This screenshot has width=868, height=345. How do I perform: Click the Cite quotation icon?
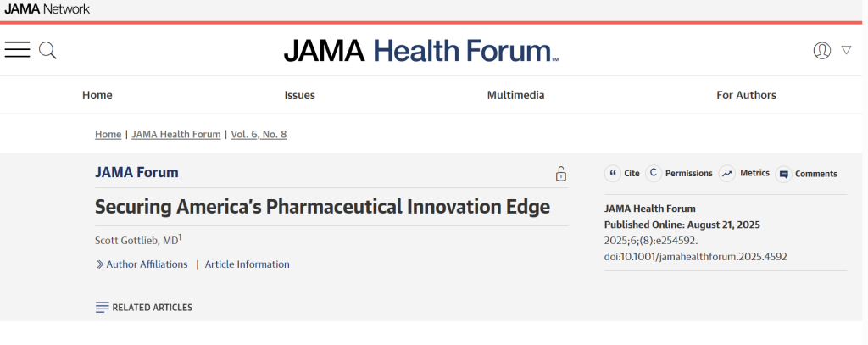pyautogui.click(x=613, y=173)
